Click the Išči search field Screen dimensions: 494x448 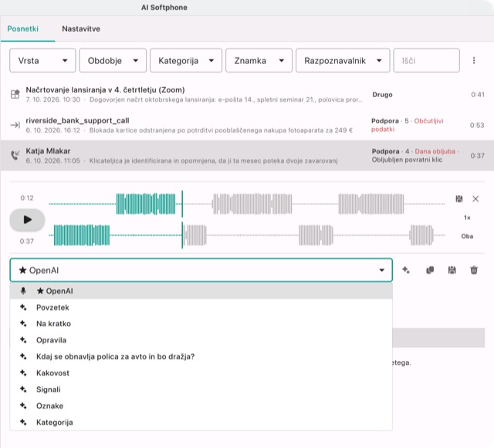click(426, 60)
